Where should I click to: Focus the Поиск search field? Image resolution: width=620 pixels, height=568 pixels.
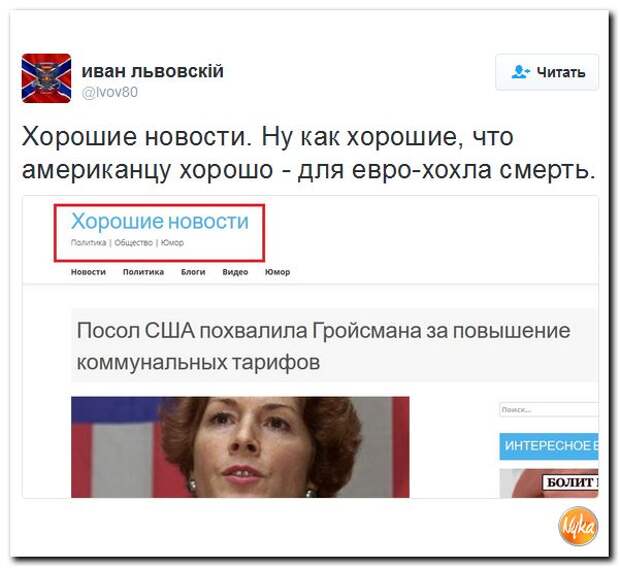tap(549, 409)
